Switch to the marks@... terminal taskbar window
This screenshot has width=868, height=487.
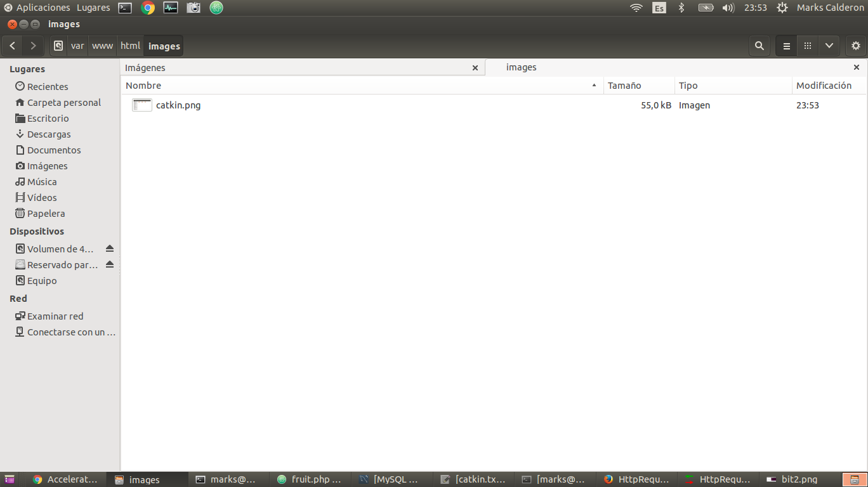[228, 479]
